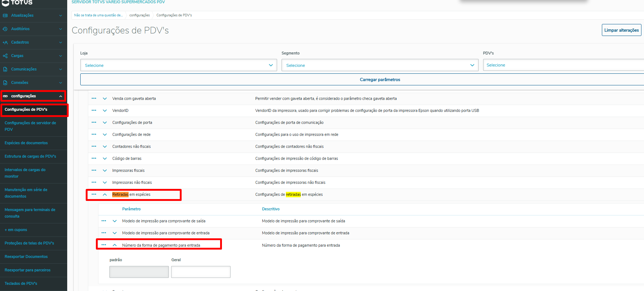Expand the Impressoras fiscais row
Viewport: 644px width, 291px height.
pyautogui.click(x=105, y=170)
